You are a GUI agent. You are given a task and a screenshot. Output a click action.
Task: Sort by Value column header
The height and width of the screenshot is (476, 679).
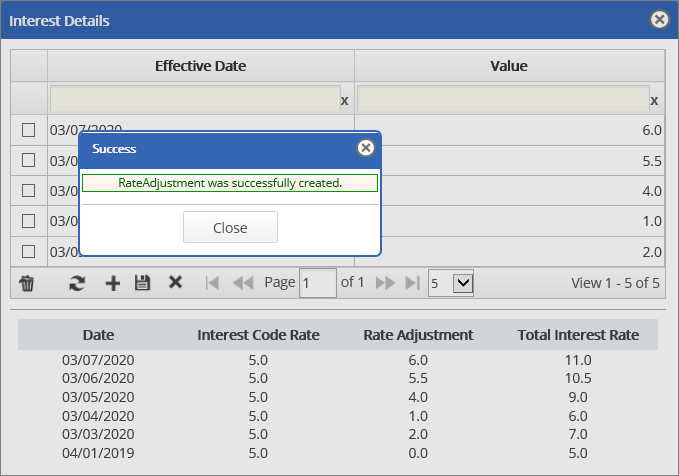tap(508, 66)
